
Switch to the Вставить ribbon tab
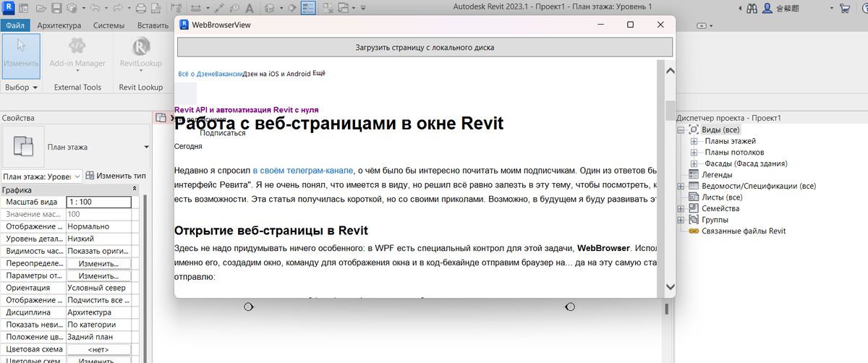[x=153, y=25]
